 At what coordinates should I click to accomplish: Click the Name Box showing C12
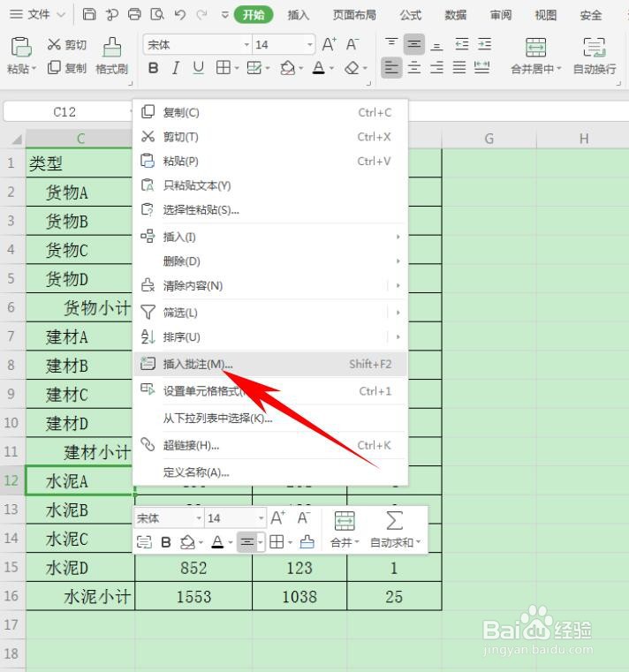[x=65, y=112]
